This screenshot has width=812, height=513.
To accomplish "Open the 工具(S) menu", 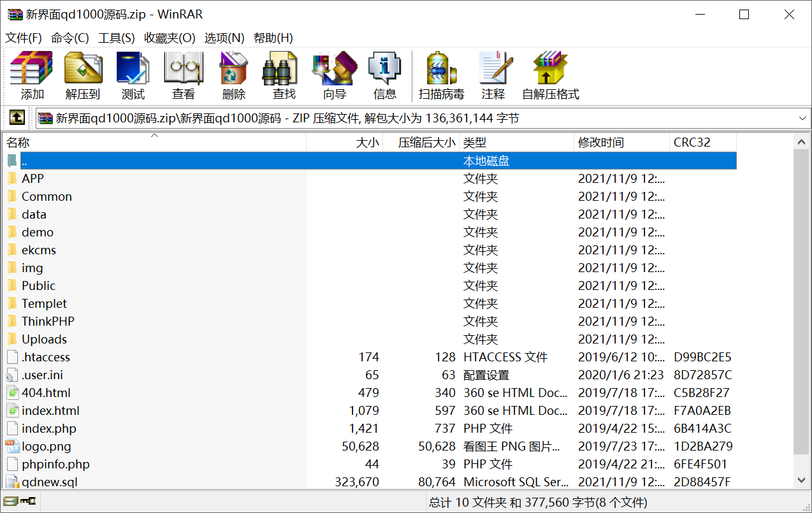I will [x=117, y=38].
